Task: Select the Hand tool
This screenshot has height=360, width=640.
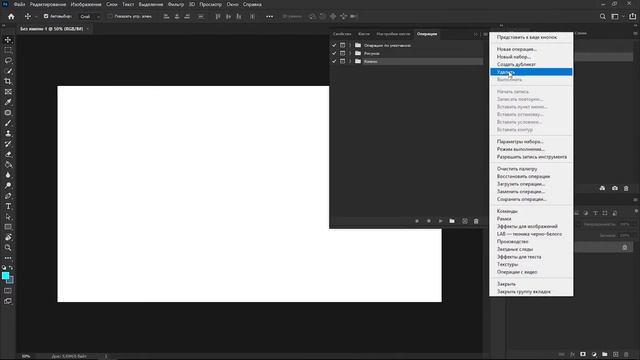Action: [x=8, y=237]
